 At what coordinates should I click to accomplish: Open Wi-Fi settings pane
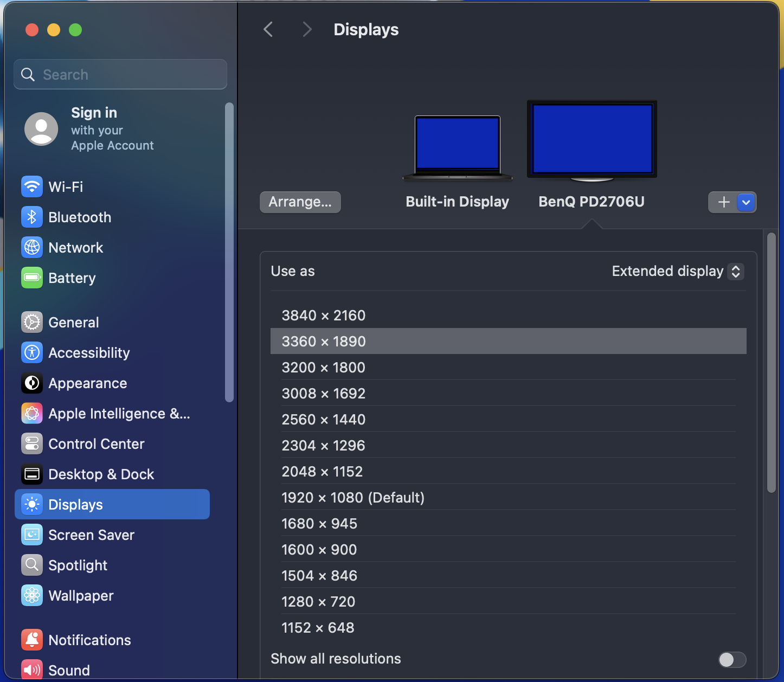112,187
